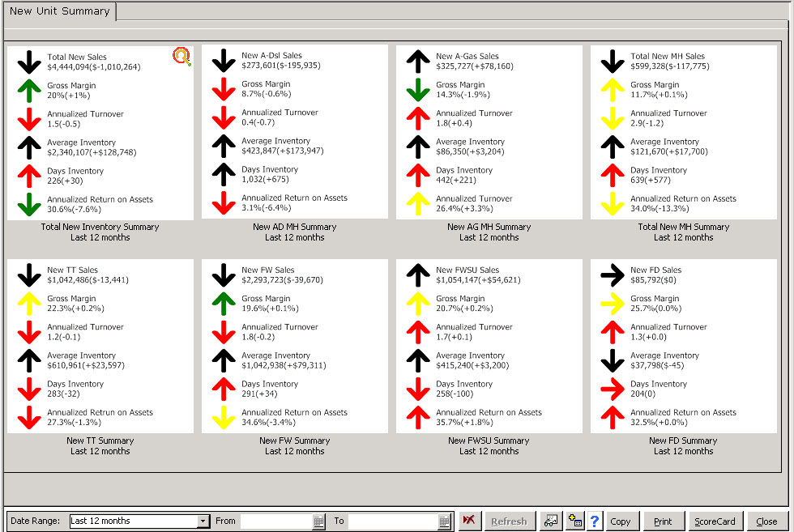Click the black right arrow for New FD Sales
The image size is (794, 532).
pos(613,276)
